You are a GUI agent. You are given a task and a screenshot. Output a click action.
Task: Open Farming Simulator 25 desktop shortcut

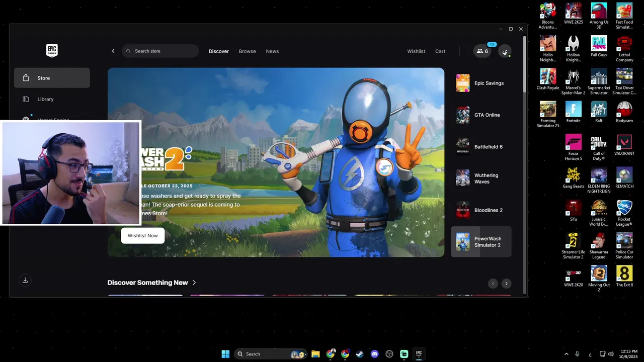tap(548, 115)
